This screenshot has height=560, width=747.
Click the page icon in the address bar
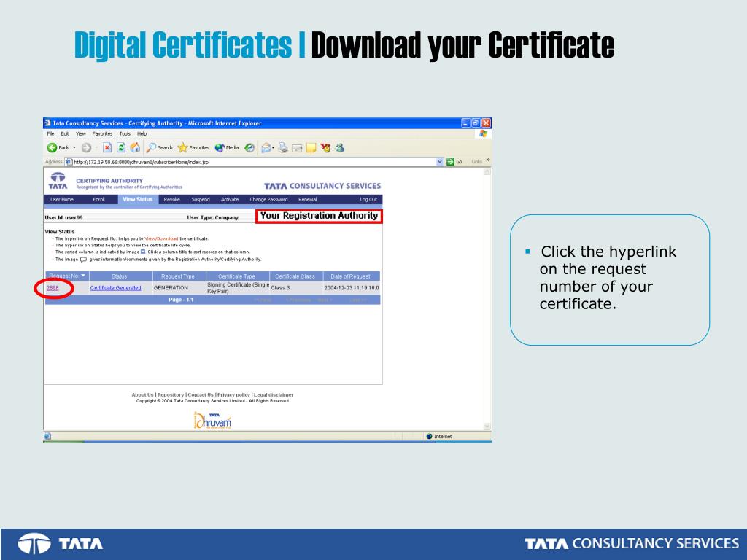(69, 162)
